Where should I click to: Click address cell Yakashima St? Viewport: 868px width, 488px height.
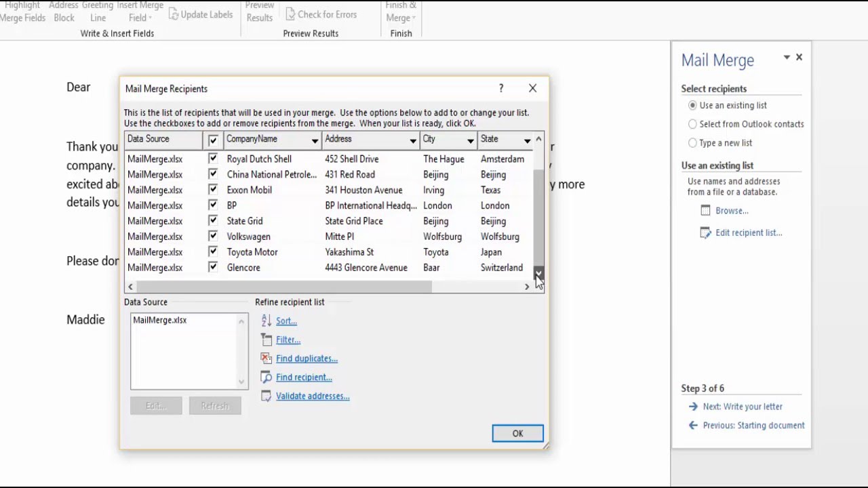point(349,252)
